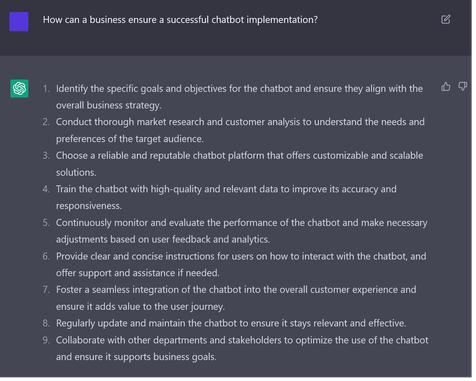476x381 pixels.
Task: Click the phrase 'offer support and assistance if needed'
Action: (138, 275)
